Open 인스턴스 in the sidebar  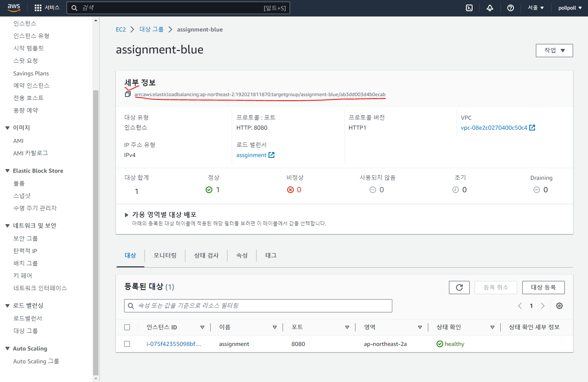tap(25, 24)
